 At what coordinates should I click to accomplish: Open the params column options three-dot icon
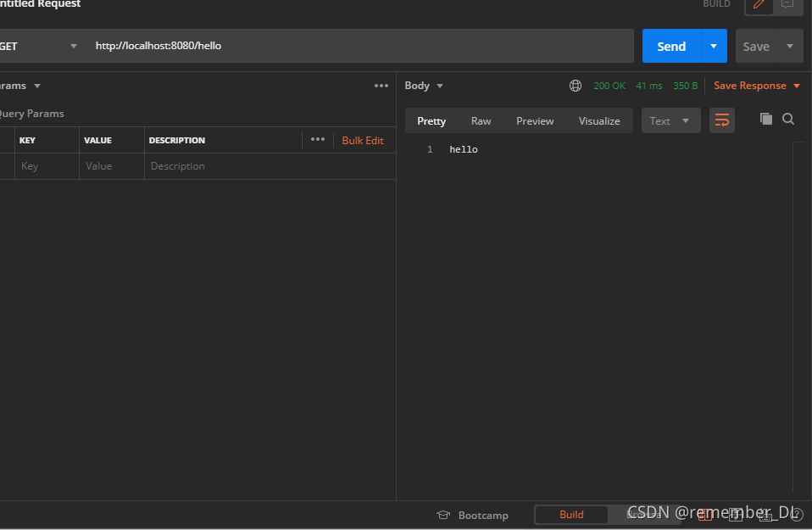(x=318, y=139)
